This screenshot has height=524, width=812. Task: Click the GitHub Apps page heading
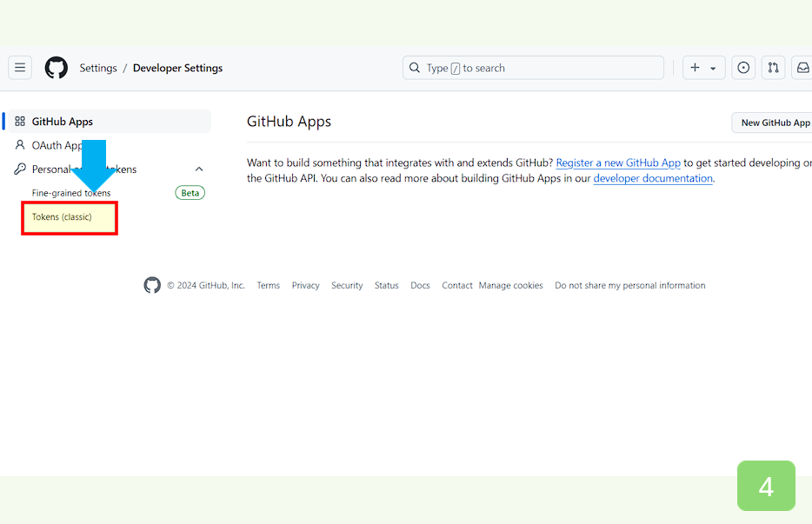point(289,121)
